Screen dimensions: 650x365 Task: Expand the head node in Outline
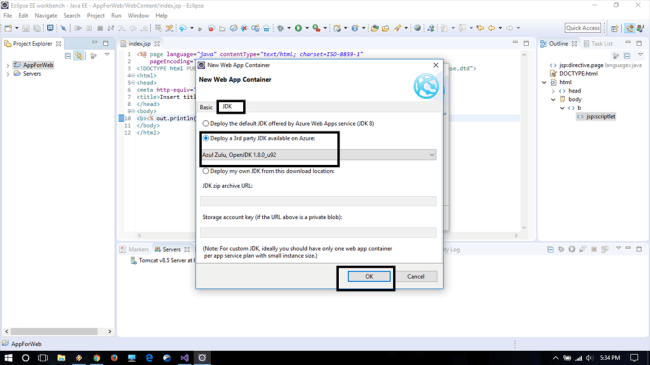[553, 91]
